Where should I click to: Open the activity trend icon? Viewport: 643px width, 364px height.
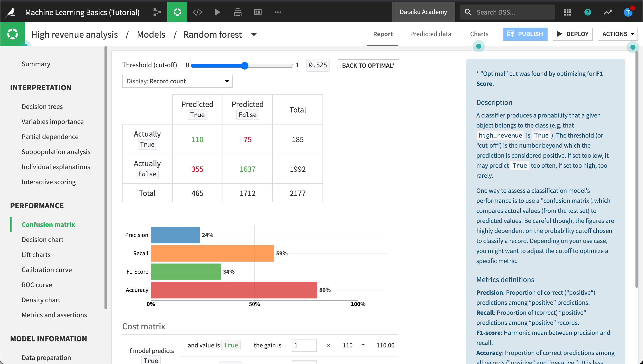click(608, 12)
